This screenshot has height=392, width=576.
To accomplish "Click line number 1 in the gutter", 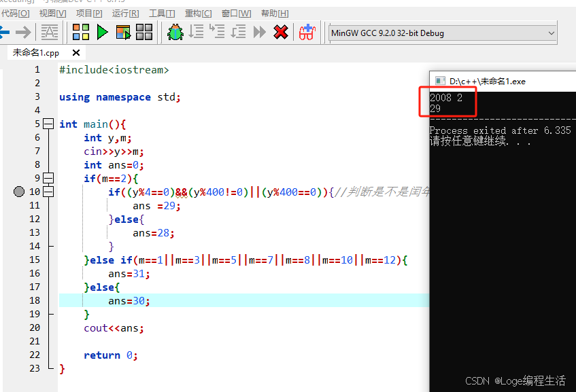I will click(x=37, y=69).
